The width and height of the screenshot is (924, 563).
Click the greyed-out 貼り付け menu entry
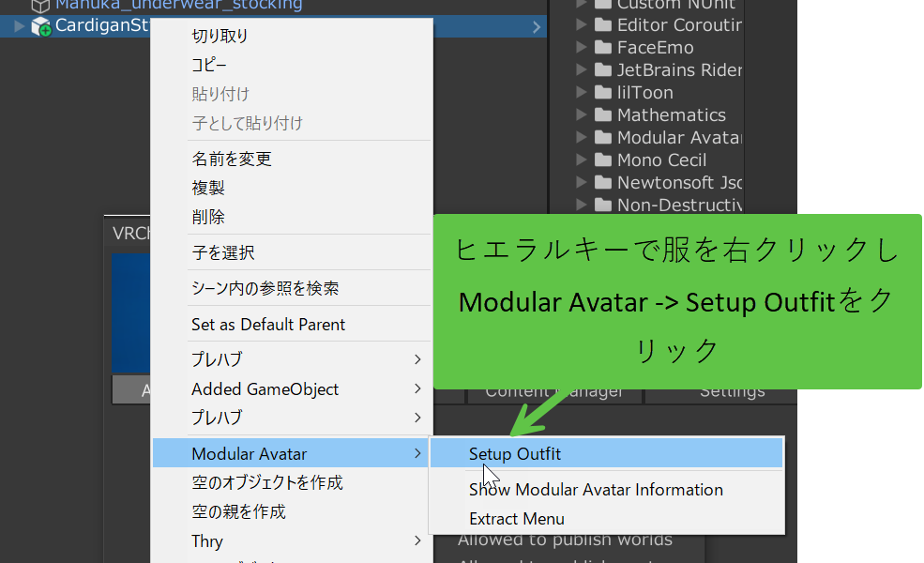[293, 94]
